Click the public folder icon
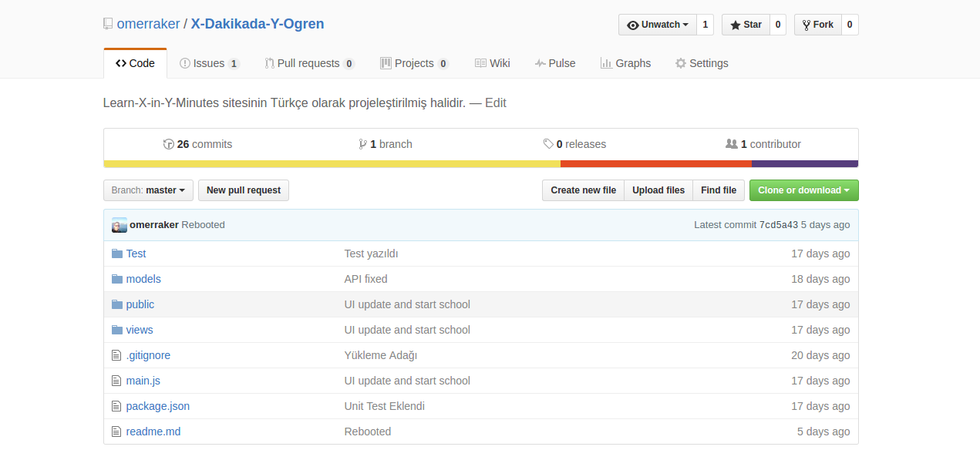 point(117,304)
